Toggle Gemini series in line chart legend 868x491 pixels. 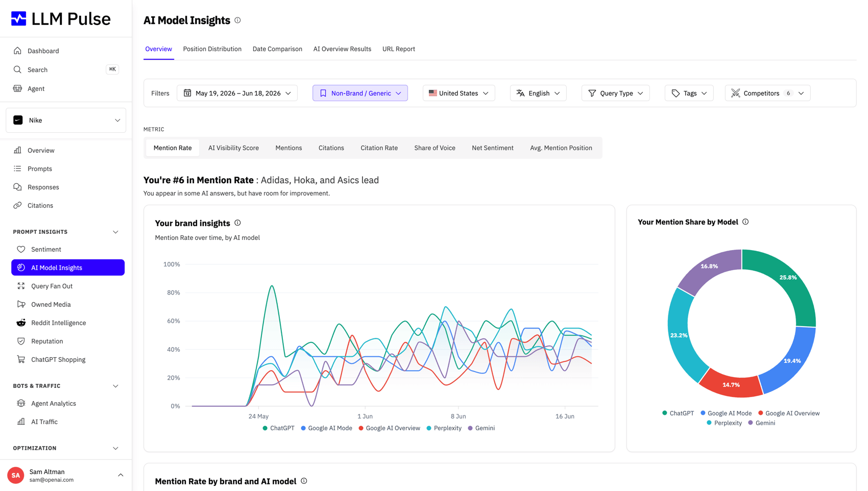[x=481, y=428]
